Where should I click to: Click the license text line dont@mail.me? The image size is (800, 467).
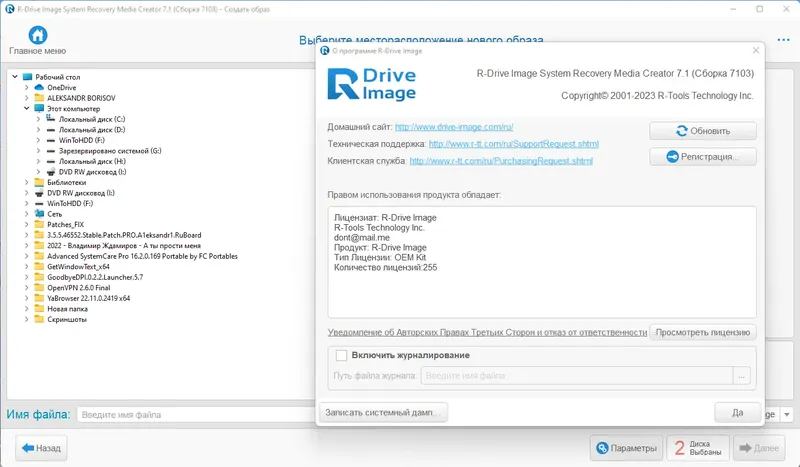[362, 237]
